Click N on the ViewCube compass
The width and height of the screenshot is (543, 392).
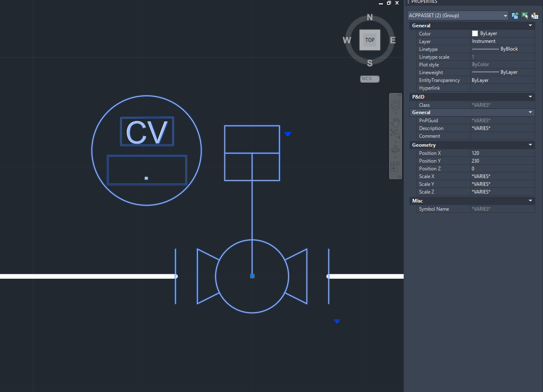[369, 17]
